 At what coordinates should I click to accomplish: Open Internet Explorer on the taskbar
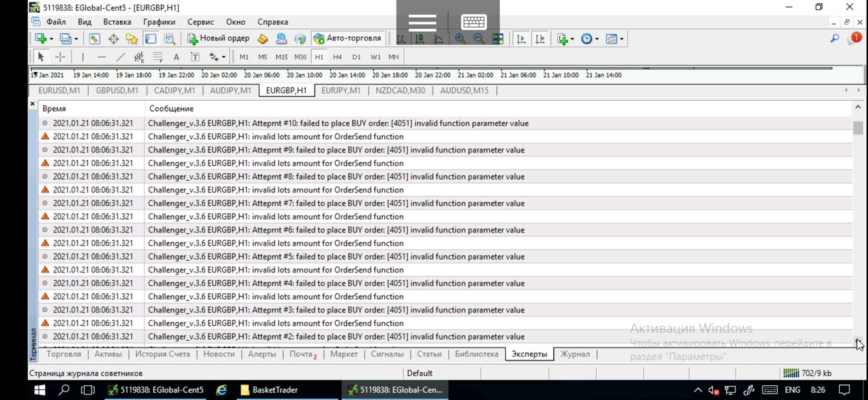click(221, 389)
